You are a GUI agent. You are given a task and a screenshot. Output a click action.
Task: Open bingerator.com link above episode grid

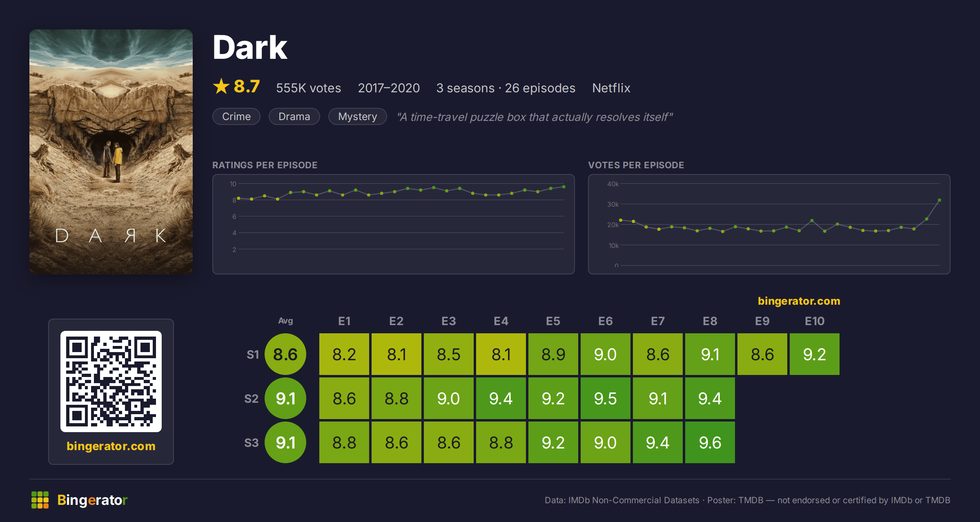click(x=799, y=301)
